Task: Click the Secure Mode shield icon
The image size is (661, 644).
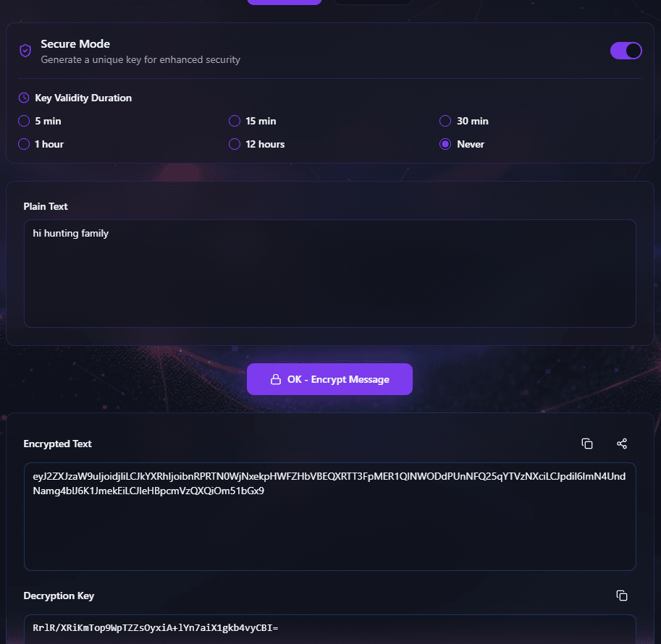Action: (x=25, y=51)
